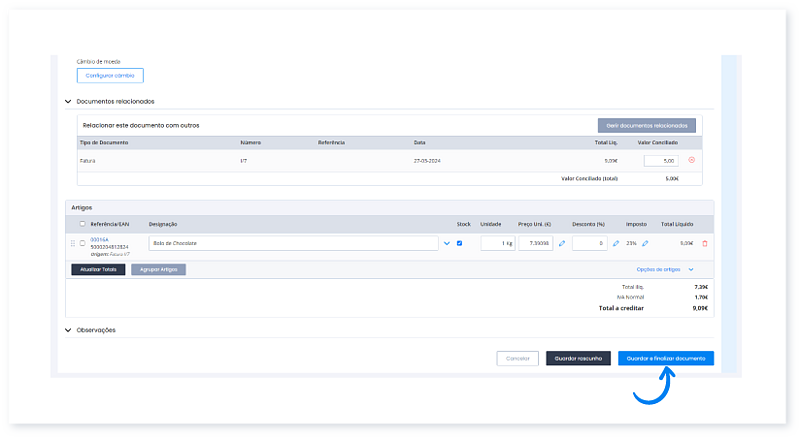800x438 pixels.
Task: Click Atualizar Totais button
Action: tap(98, 269)
